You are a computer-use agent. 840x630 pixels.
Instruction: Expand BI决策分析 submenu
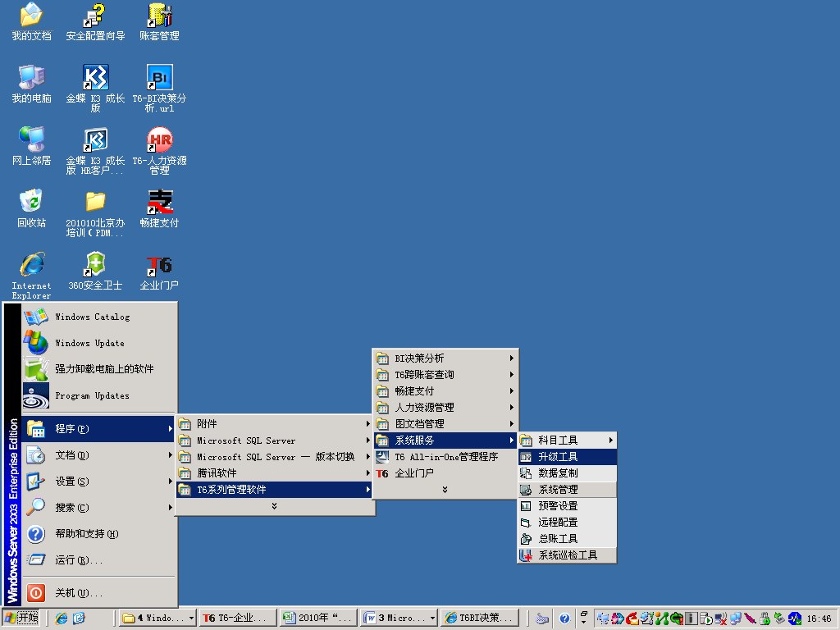[x=445, y=358]
